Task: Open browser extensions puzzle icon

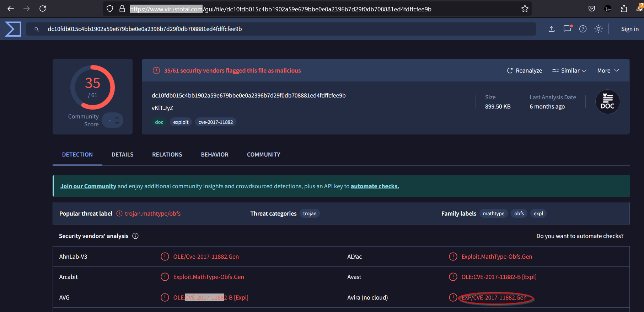Action: 624,9
